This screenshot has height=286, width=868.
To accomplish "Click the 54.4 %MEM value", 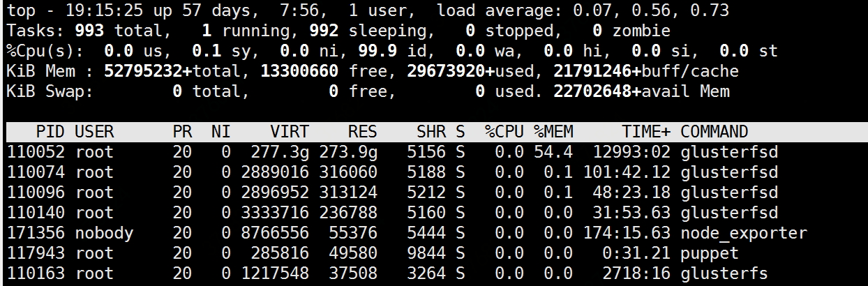I will [553, 152].
